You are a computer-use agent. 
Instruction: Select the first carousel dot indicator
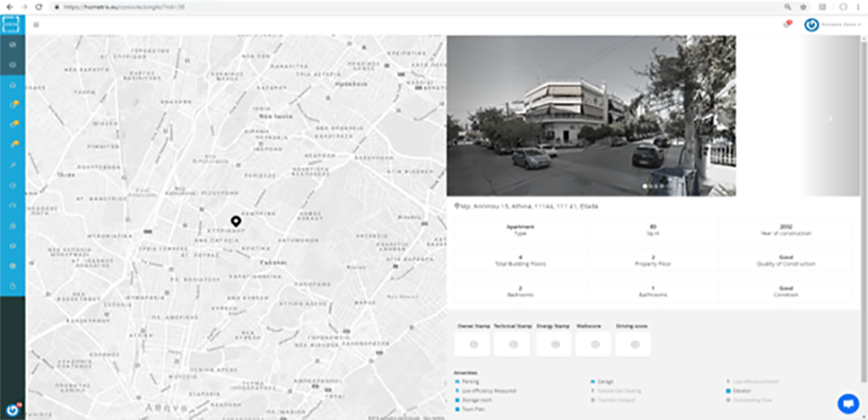[645, 187]
